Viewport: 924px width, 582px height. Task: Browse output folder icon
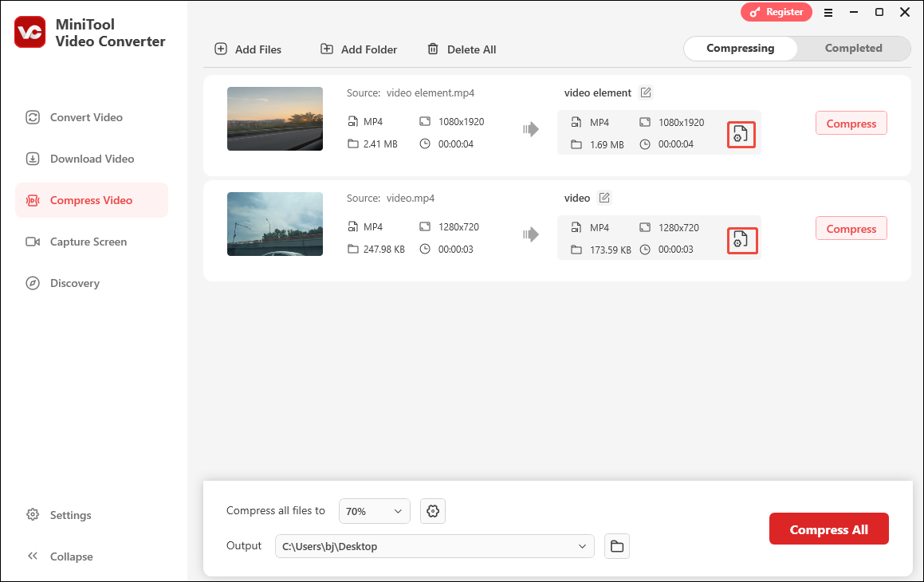pos(617,546)
